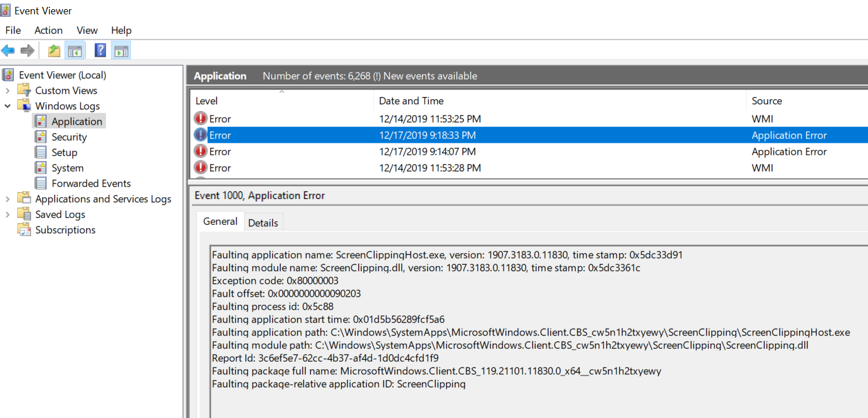Open the Help question mark toolbar icon
The height and width of the screenshot is (418, 868).
[x=100, y=50]
